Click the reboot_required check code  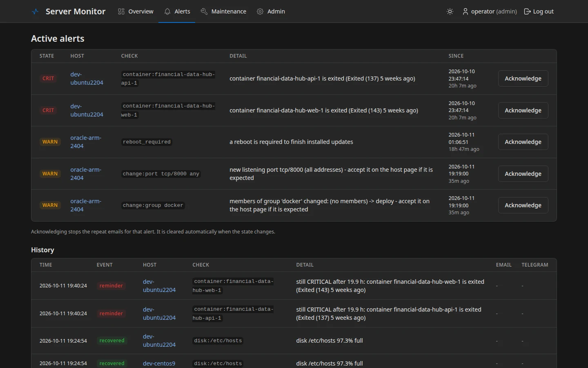[x=147, y=142]
